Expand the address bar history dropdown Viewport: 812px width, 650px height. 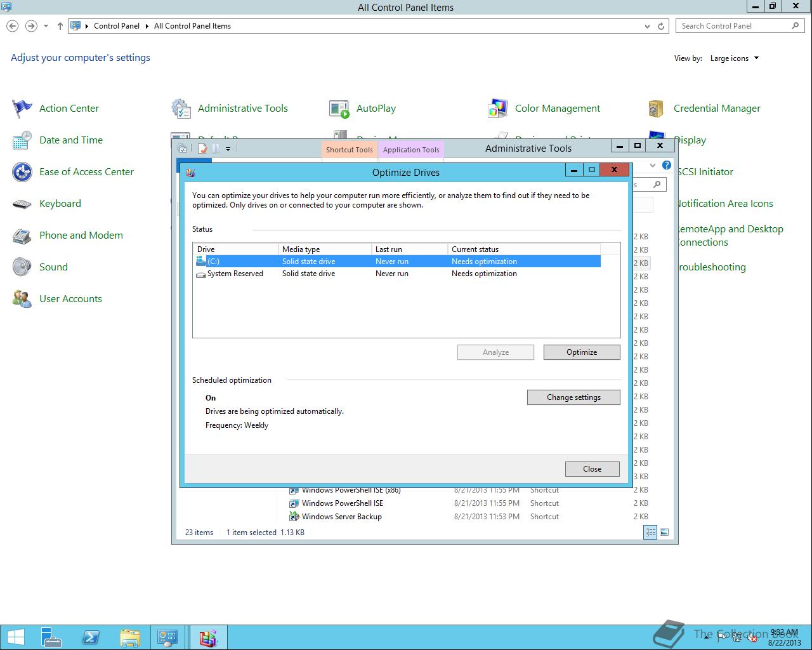(647, 26)
